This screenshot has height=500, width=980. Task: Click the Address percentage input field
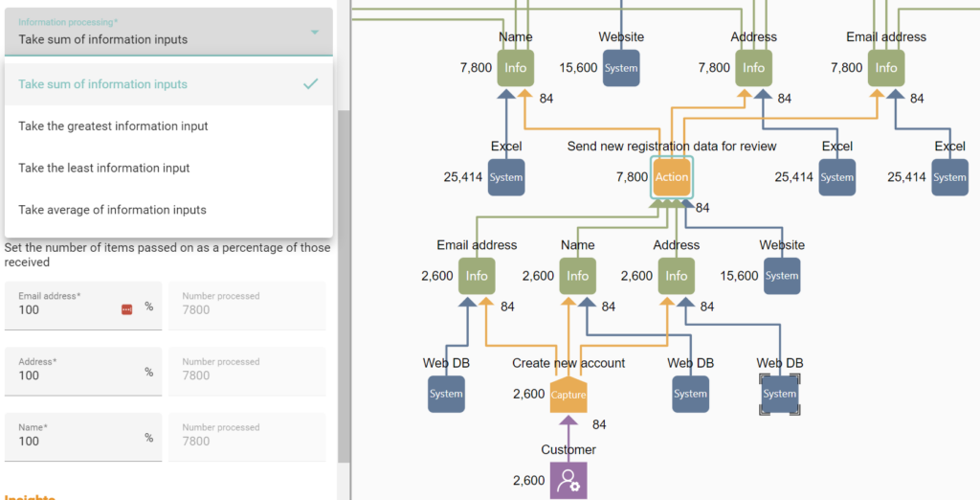point(83,371)
